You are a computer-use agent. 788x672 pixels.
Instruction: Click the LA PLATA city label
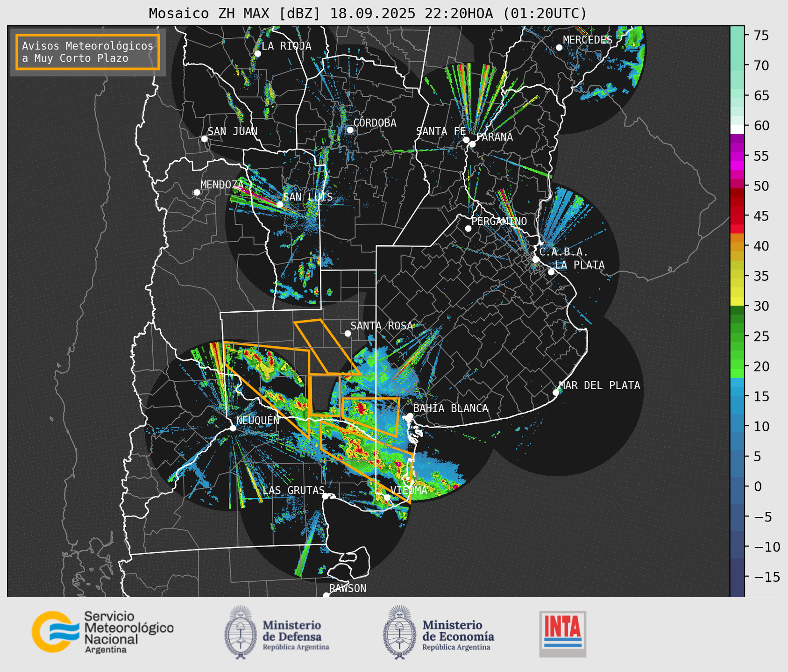580,265
